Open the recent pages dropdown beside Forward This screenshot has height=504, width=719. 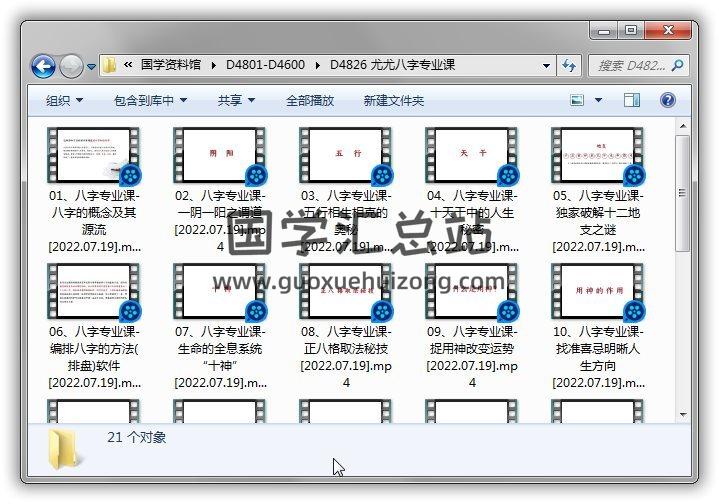[91, 66]
